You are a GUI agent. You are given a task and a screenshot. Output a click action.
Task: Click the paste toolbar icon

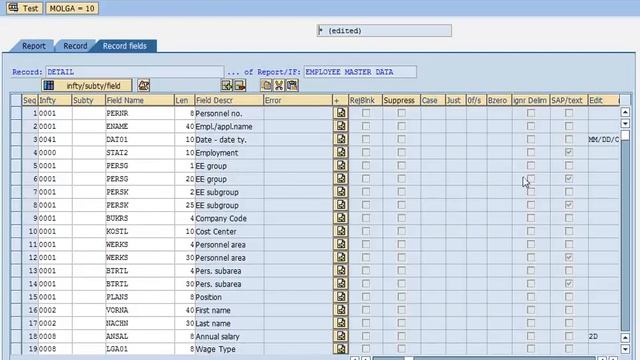tap(292, 85)
